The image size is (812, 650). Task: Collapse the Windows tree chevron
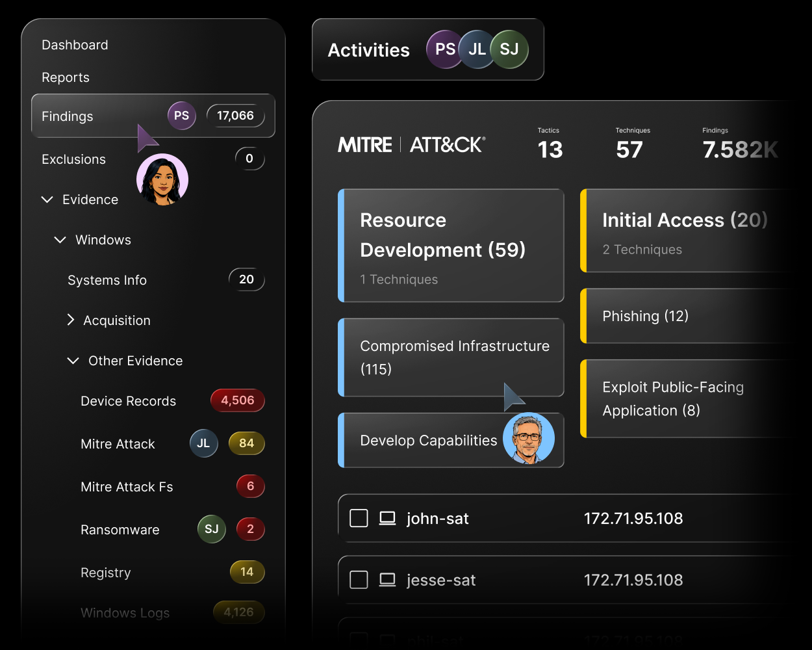point(60,240)
